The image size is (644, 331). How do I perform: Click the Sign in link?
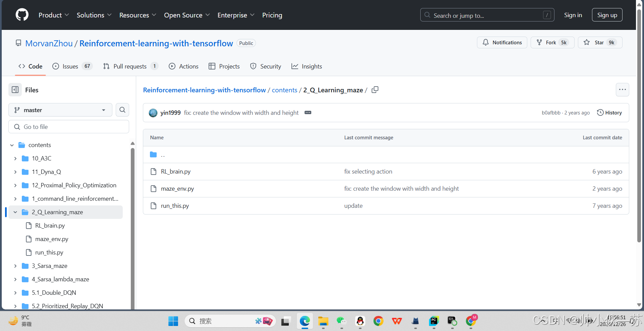coord(573,15)
